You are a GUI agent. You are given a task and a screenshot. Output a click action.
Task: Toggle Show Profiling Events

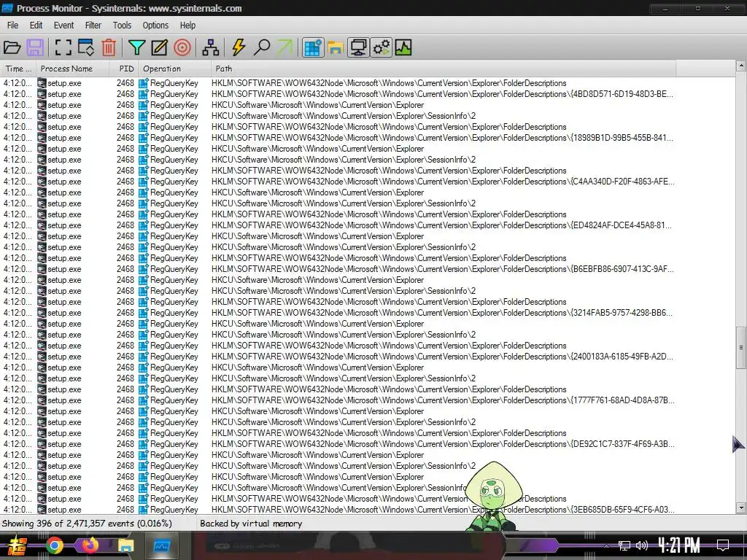pos(403,47)
